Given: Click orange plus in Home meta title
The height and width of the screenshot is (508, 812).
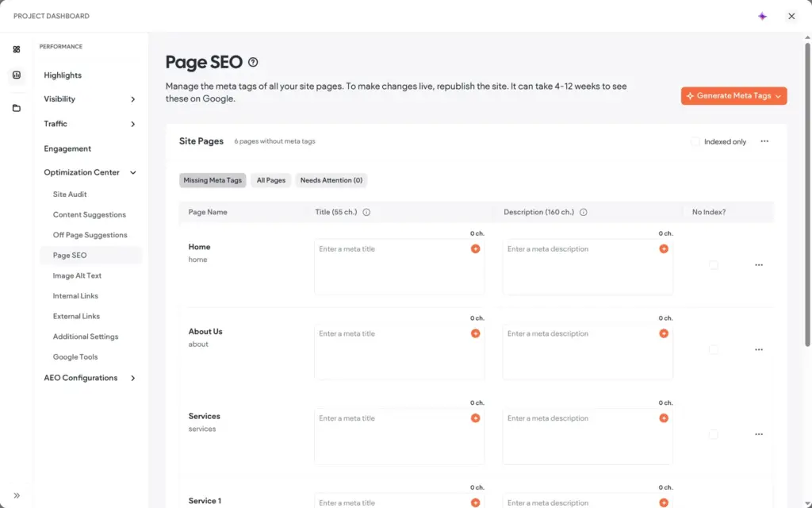Looking at the screenshot, I should pos(476,248).
